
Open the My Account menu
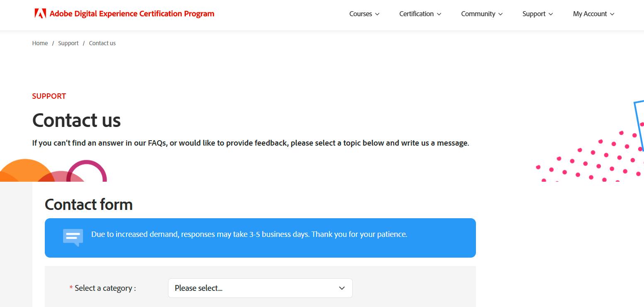tap(590, 14)
